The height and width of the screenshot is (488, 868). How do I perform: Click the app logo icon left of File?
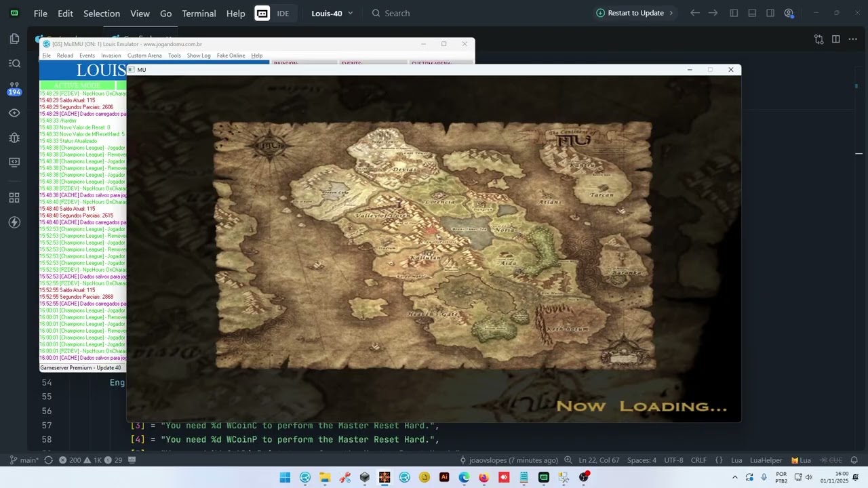click(14, 13)
